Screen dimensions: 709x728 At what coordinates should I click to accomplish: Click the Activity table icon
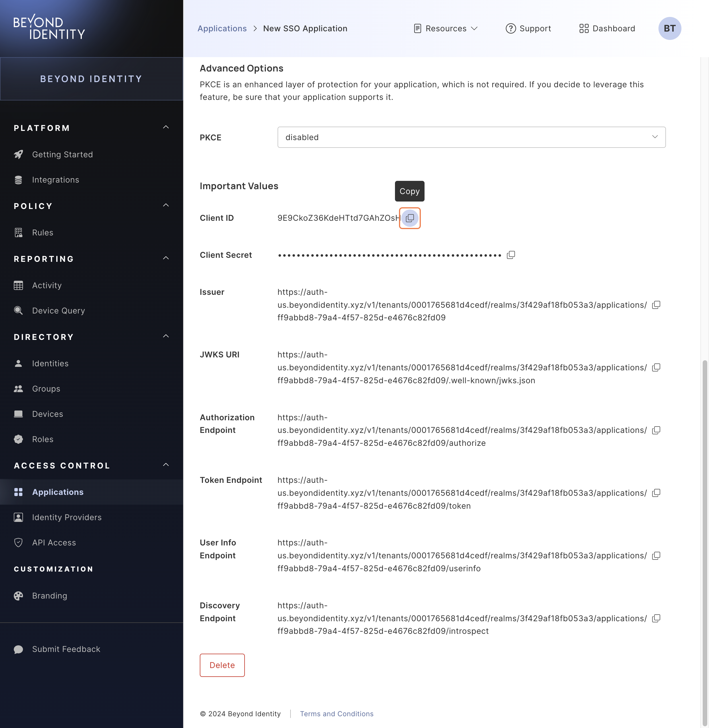[x=18, y=285]
